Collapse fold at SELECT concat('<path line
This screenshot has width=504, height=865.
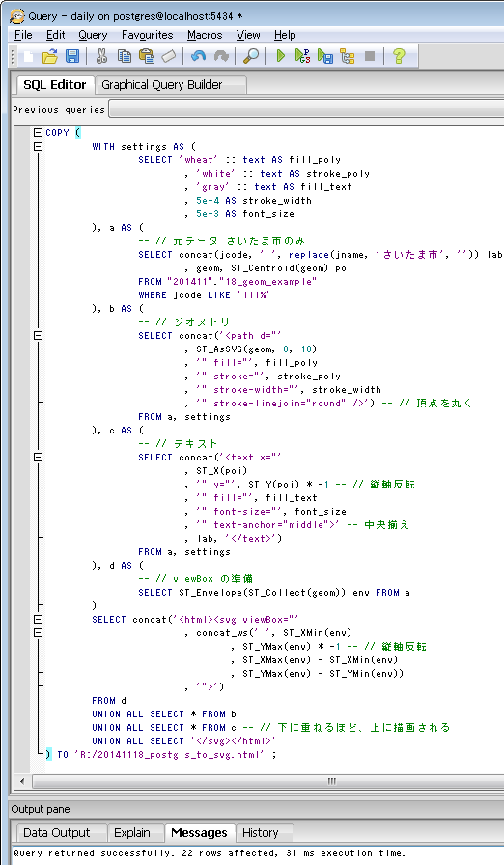[38, 335]
